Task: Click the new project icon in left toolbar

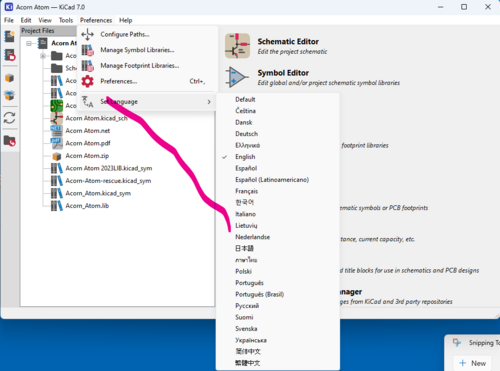Action: 9,36
